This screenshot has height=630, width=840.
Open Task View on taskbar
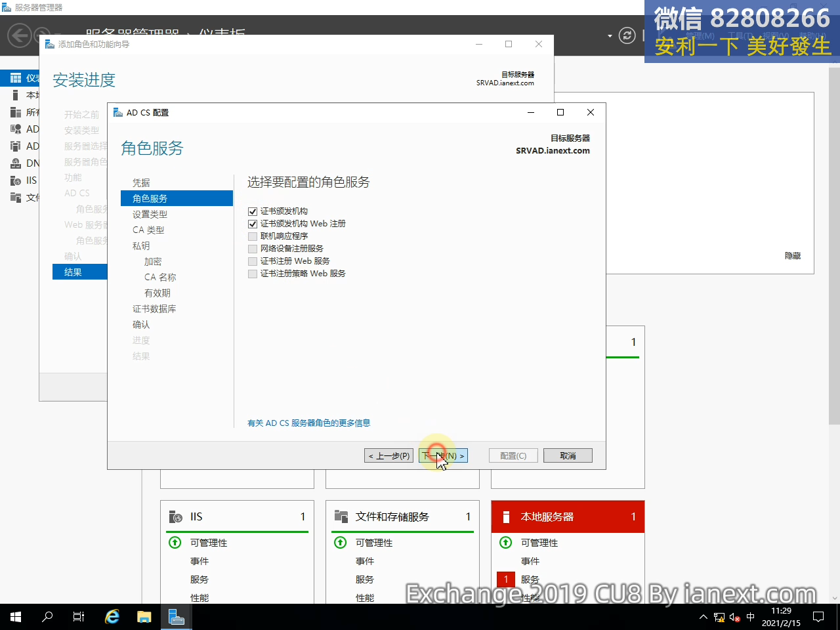point(79,617)
